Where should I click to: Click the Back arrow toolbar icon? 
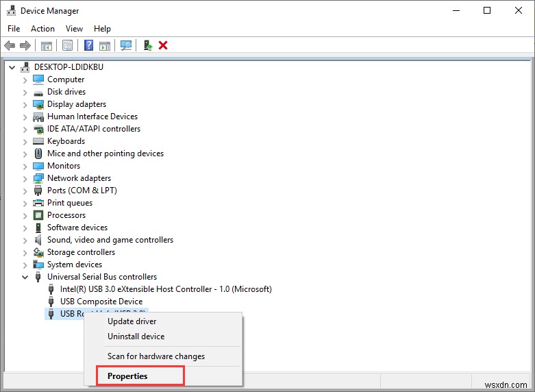[x=10, y=45]
